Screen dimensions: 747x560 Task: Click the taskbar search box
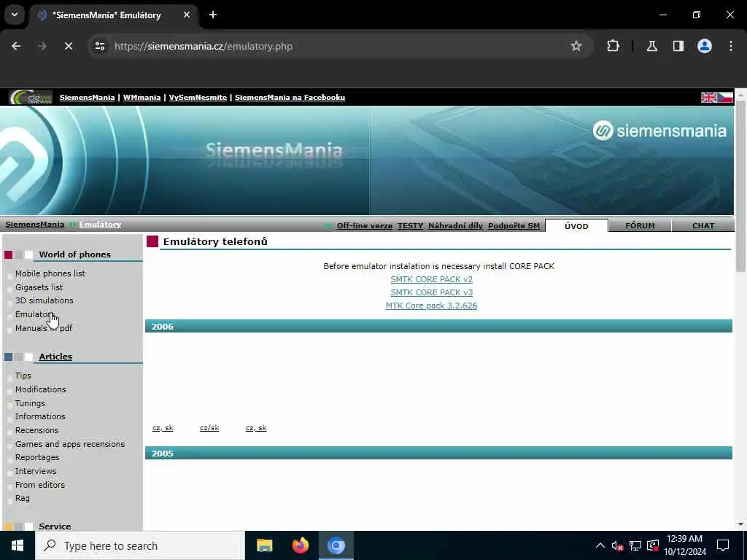pos(139,545)
